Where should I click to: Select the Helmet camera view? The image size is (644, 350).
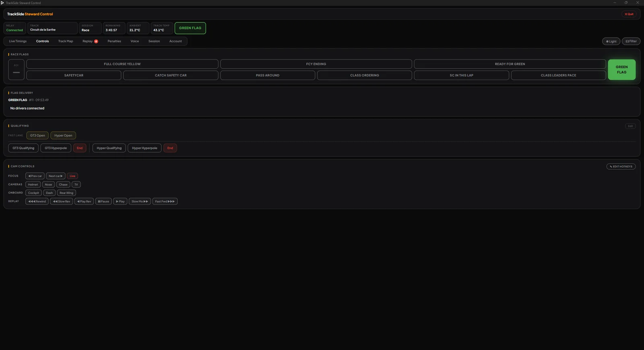33,185
